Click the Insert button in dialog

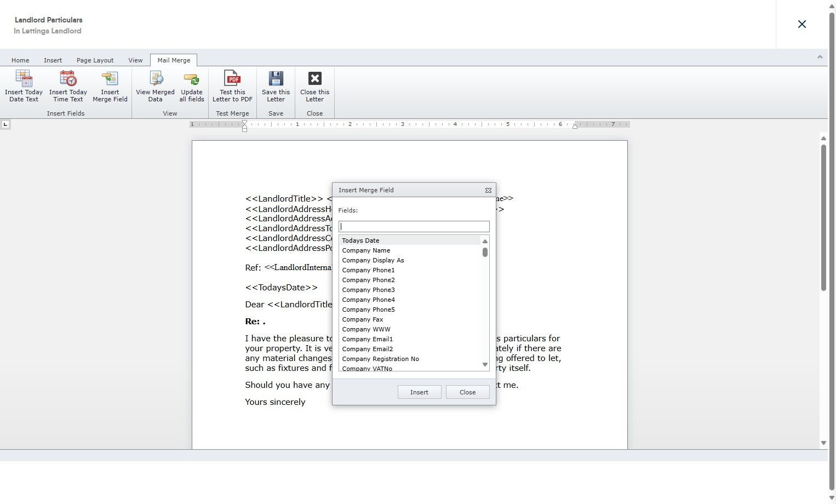tap(419, 392)
